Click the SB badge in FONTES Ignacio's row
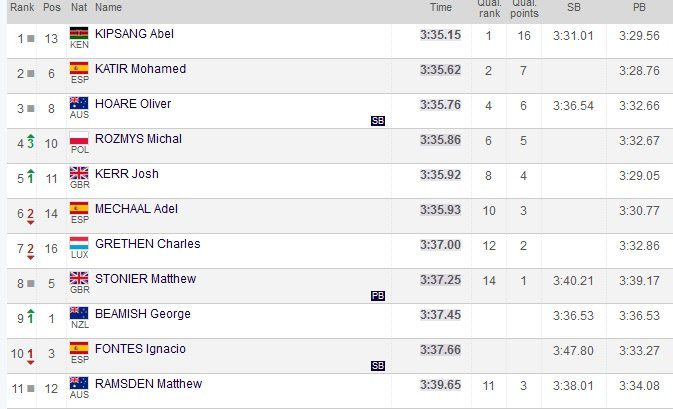Screen dimensions: 673x409 [x=378, y=366]
